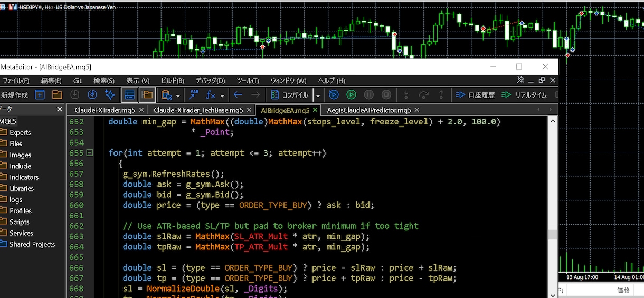Screen dimensions: 644x298
Task: Click the pin icon in menu bar
Action: [x=520, y=80]
